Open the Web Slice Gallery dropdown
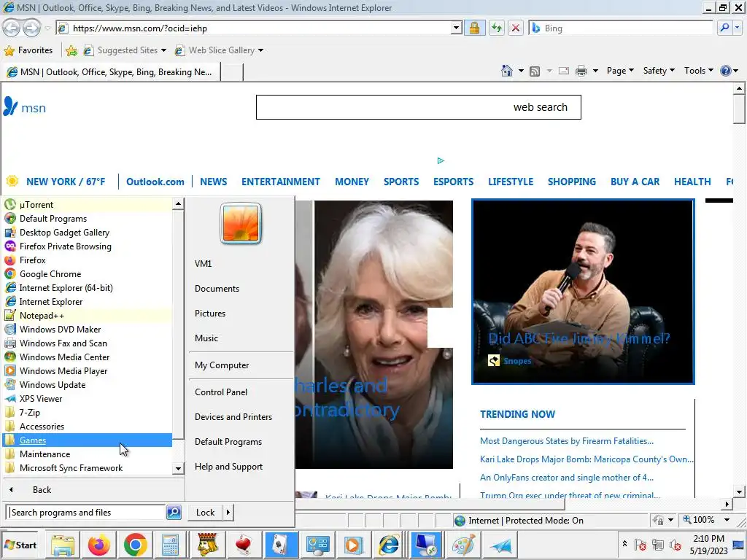This screenshot has width=747, height=560. point(260,50)
